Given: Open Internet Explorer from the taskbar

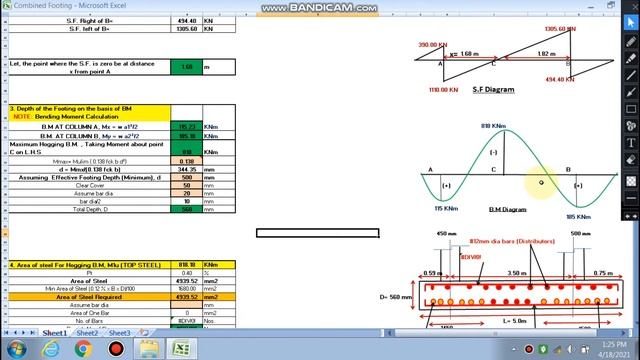Looking at the screenshot, I should coord(51,349).
